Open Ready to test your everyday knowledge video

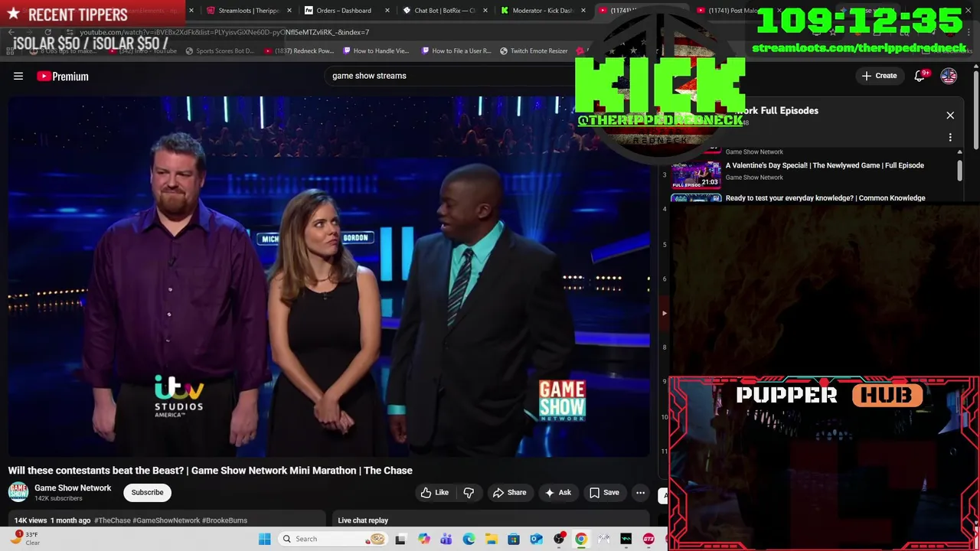[825, 198]
